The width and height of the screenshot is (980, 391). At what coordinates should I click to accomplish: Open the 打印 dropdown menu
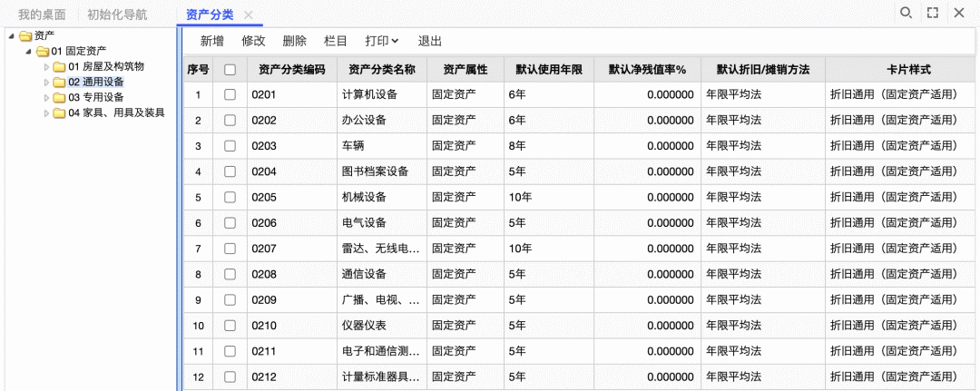point(381,41)
